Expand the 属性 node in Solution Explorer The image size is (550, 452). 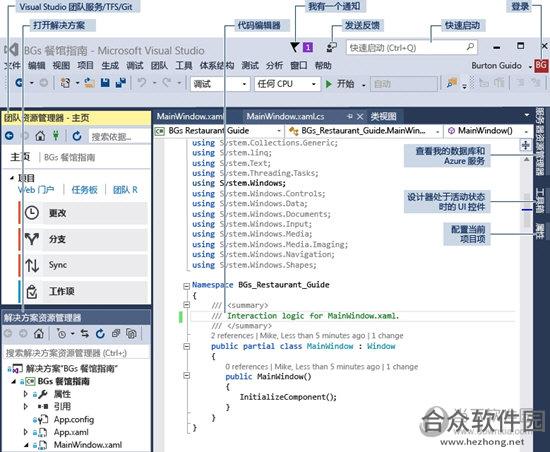(x=26, y=394)
